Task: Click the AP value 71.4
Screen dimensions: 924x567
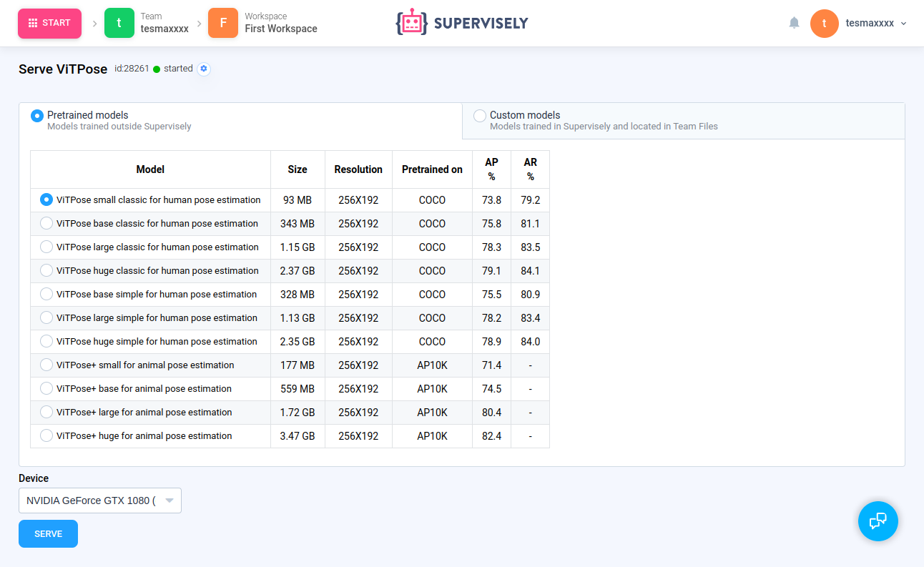Action: coord(491,365)
